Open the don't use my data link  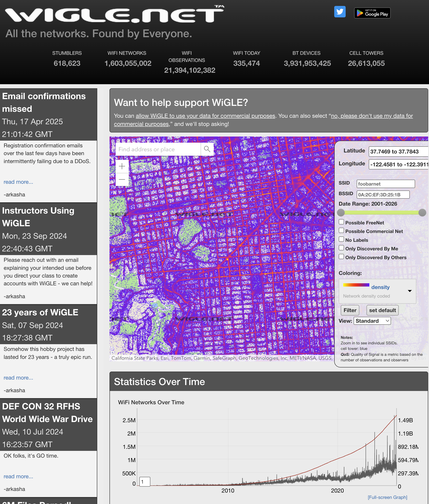(263, 120)
